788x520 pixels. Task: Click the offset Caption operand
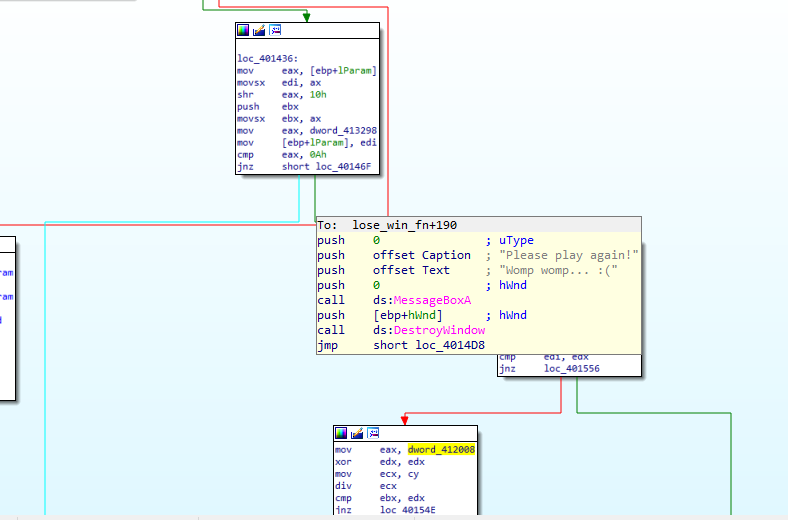pos(421,255)
